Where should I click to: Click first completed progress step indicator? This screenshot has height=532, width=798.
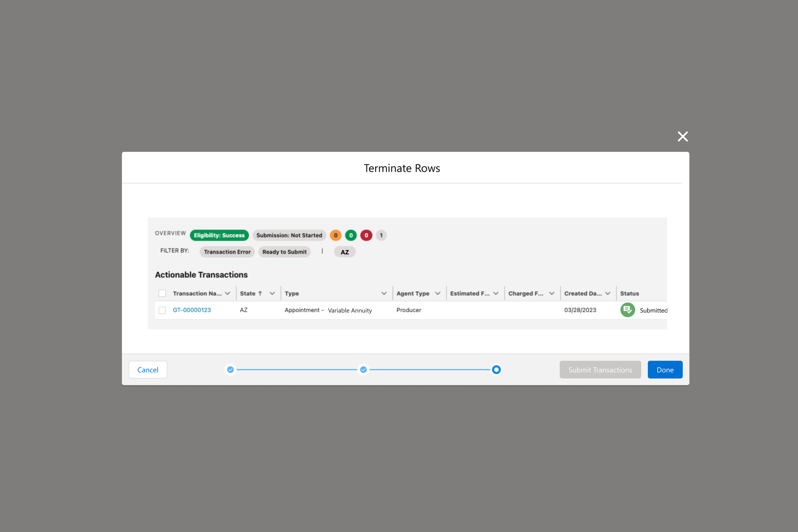[x=230, y=370]
